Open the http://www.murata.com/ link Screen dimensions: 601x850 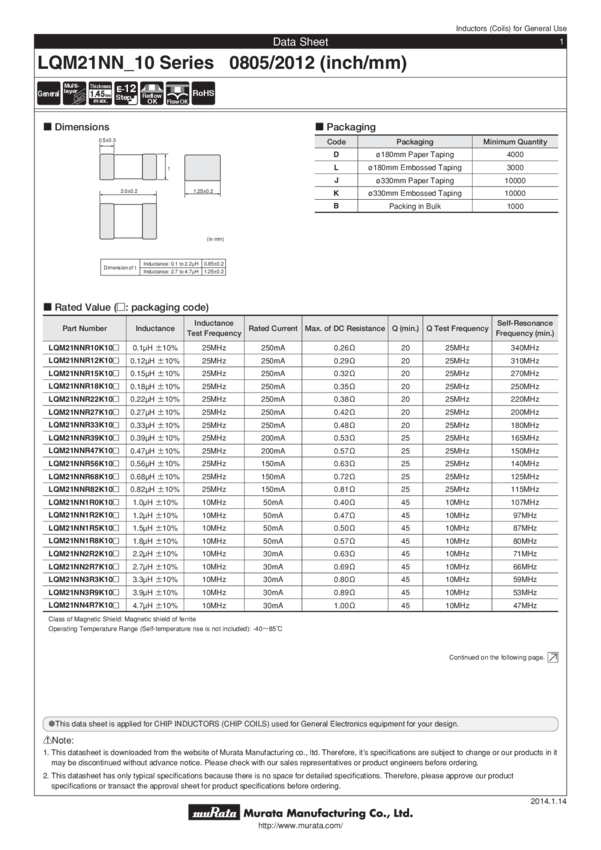300,826
